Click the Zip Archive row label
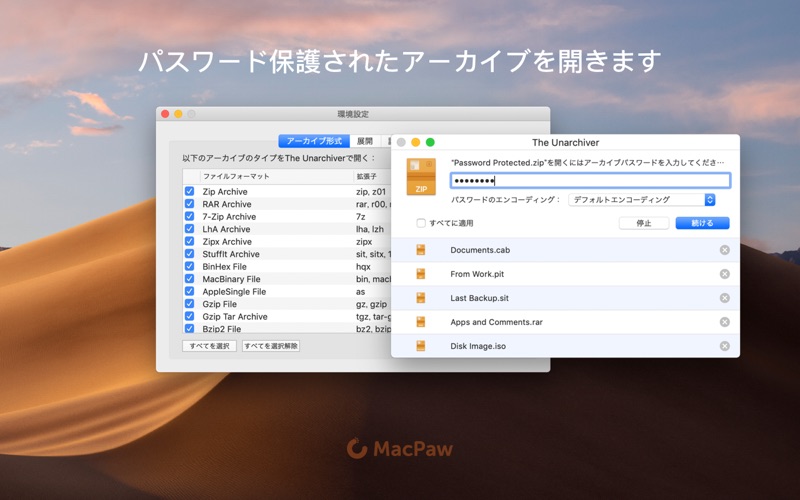Viewport: 800px width, 500px height. tap(225, 192)
